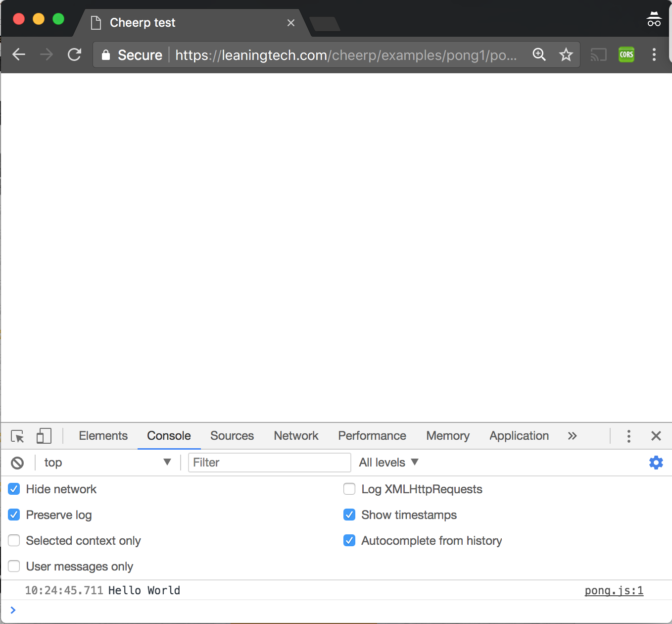This screenshot has height=624, width=672.
Task: Click the zoom magnifier icon in the address bar
Action: click(x=539, y=54)
